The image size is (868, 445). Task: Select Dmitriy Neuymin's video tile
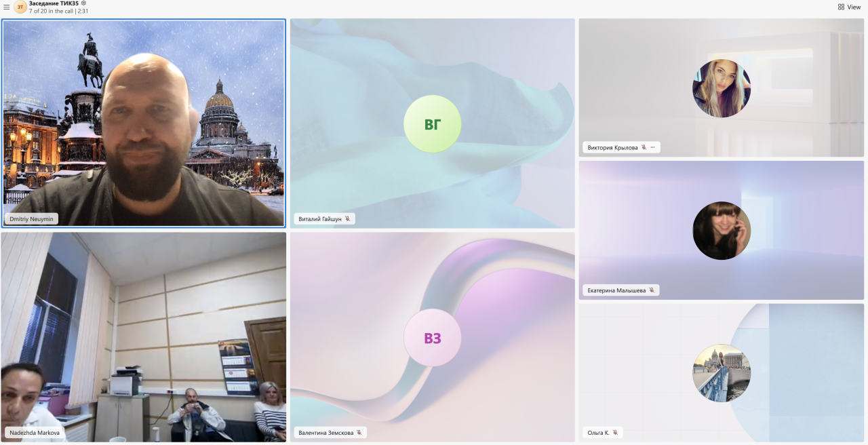click(x=143, y=122)
